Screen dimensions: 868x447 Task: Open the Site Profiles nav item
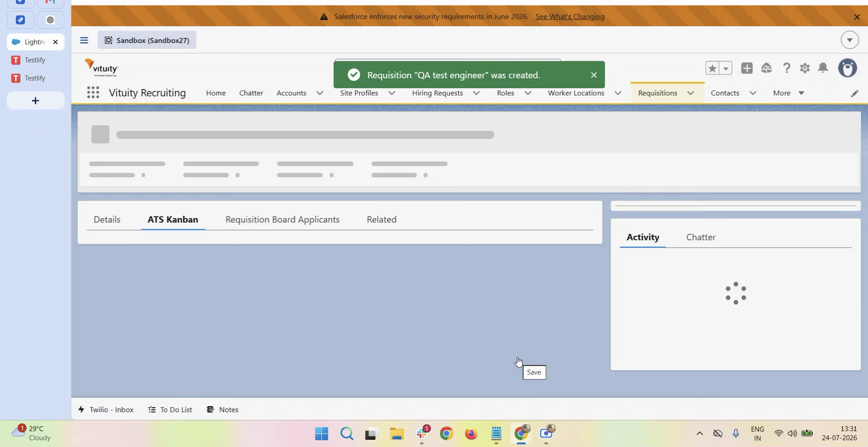[359, 93]
